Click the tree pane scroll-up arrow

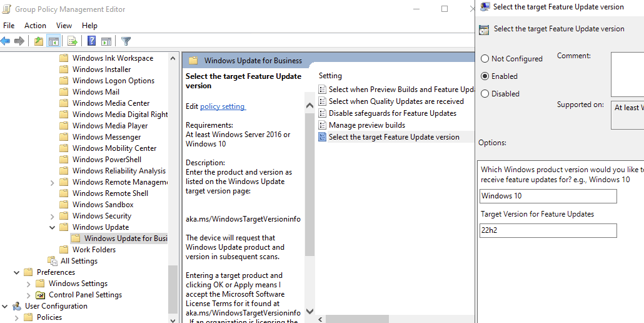tap(173, 58)
